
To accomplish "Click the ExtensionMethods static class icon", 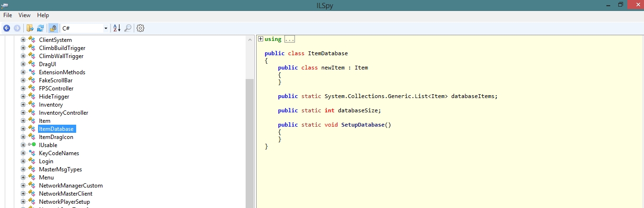I will tap(32, 72).
